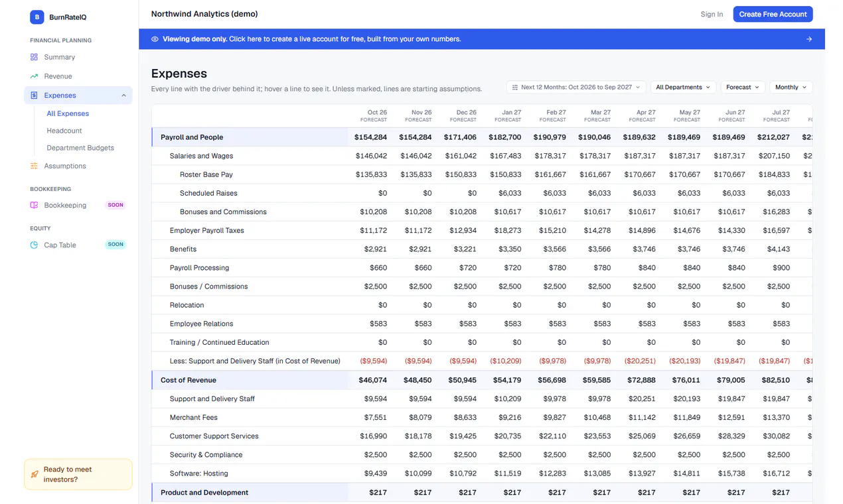
Task: Open Department Budgets in the sidebar
Action: (x=80, y=148)
